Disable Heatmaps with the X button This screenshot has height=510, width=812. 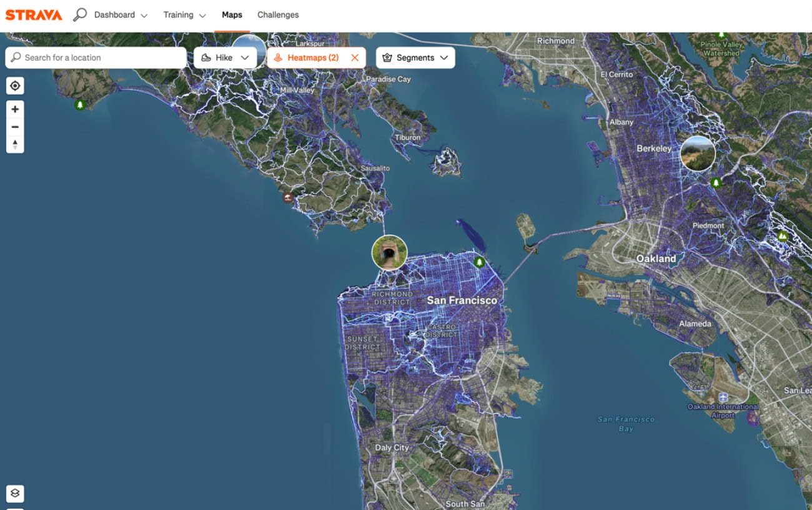(354, 57)
